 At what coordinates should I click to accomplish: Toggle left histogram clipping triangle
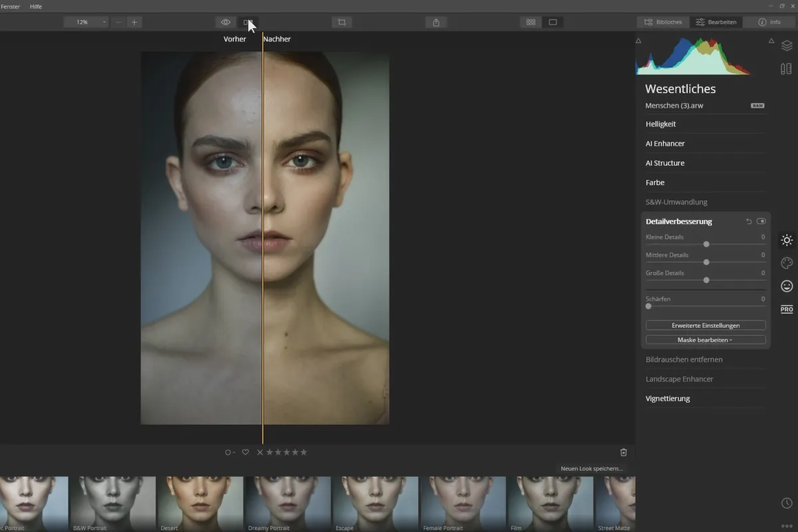tap(638, 41)
